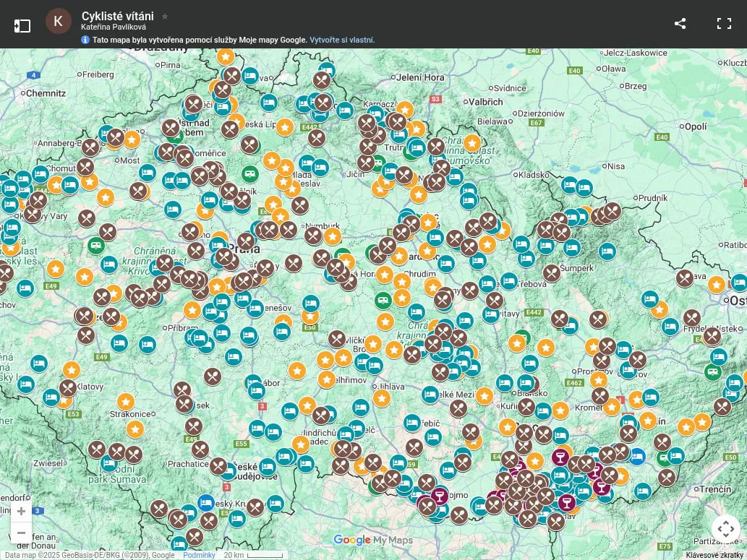The height and width of the screenshot is (560, 747).
Task: Click the Google My Maps logo
Action: tap(373, 540)
